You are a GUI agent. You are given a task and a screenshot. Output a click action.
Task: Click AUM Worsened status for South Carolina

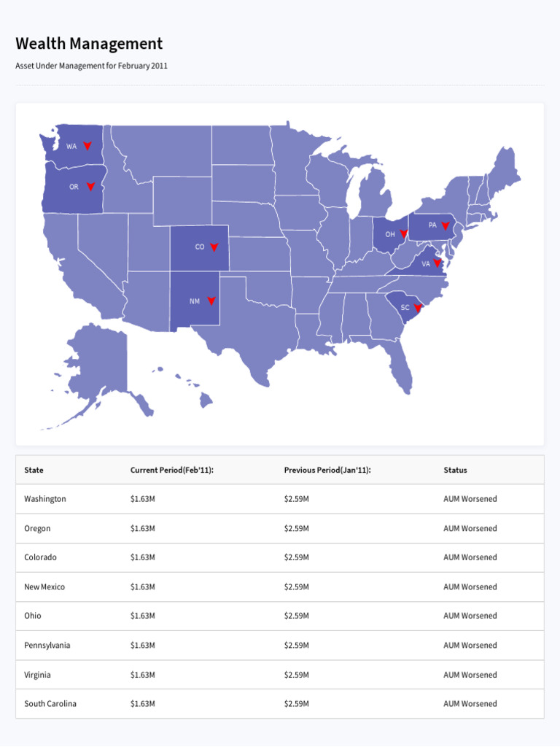(470, 704)
